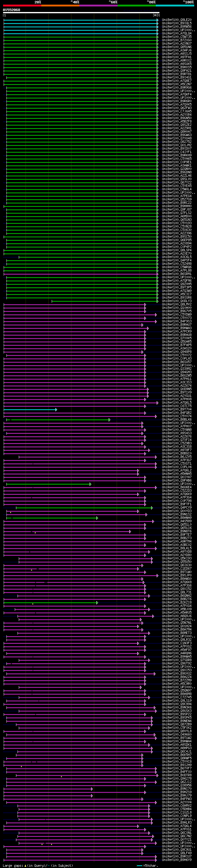
Task: Click label UniRef100_B6JZV5
Action: click(177, 457)
